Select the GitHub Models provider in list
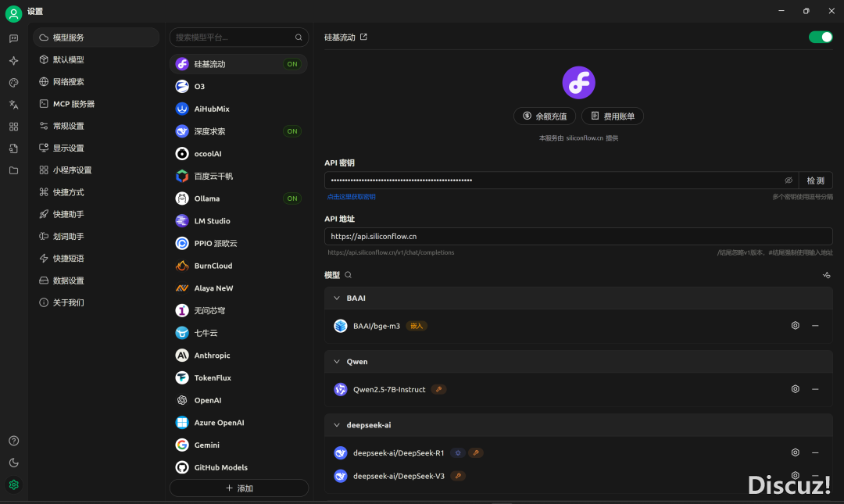This screenshot has width=844, height=504. click(239, 467)
